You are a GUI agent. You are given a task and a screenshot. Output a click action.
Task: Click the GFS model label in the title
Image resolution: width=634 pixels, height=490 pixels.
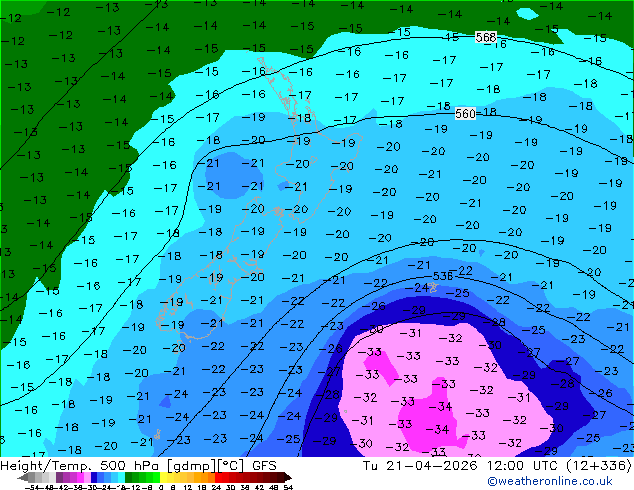pyautogui.click(x=264, y=465)
